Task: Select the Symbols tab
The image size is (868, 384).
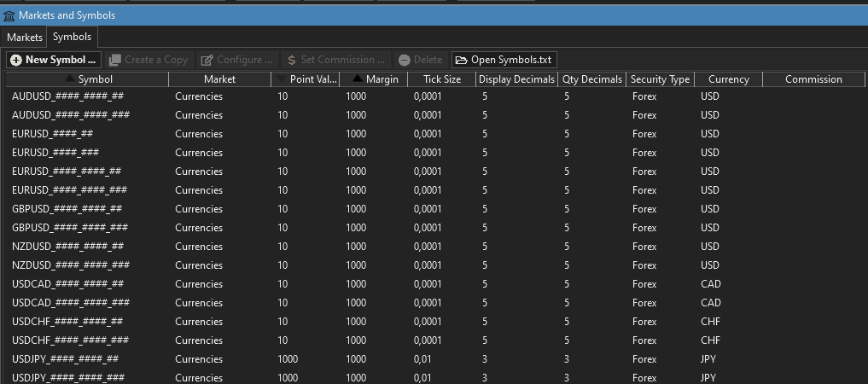Action: click(72, 38)
